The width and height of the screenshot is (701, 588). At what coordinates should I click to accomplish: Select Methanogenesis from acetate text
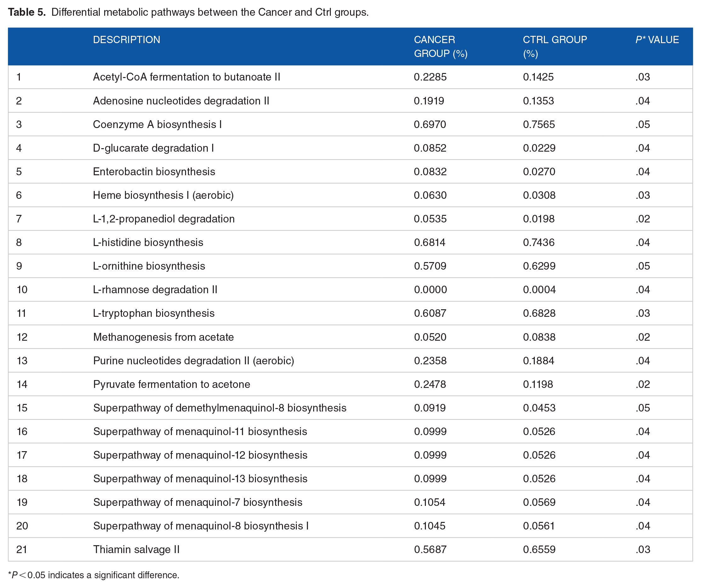point(163,337)
